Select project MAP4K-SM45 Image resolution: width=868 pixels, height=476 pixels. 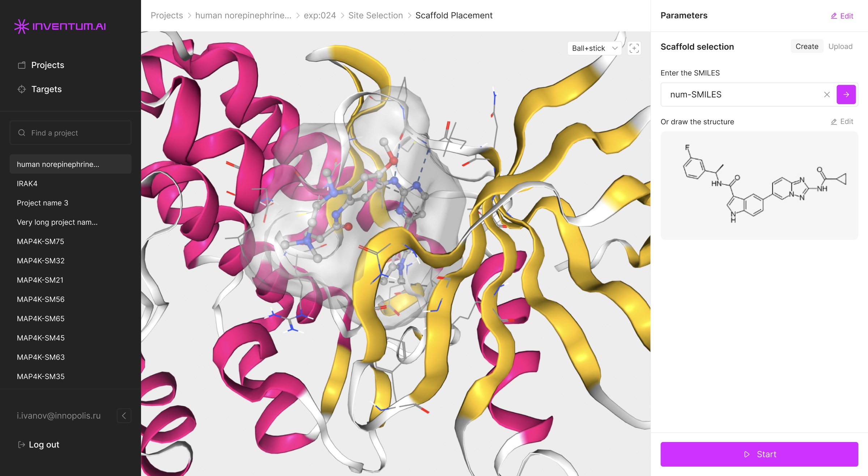(x=71, y=338)
